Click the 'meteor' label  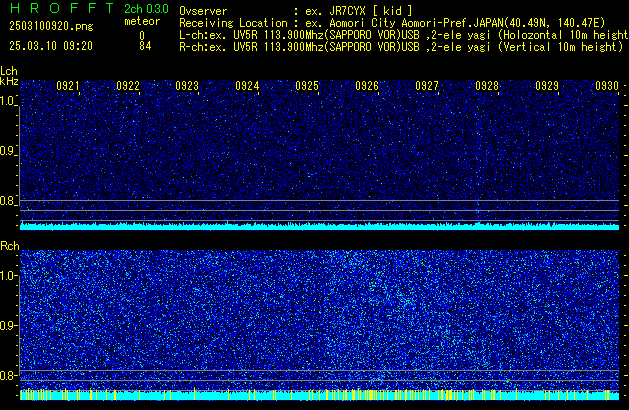[x=142, y=21]
